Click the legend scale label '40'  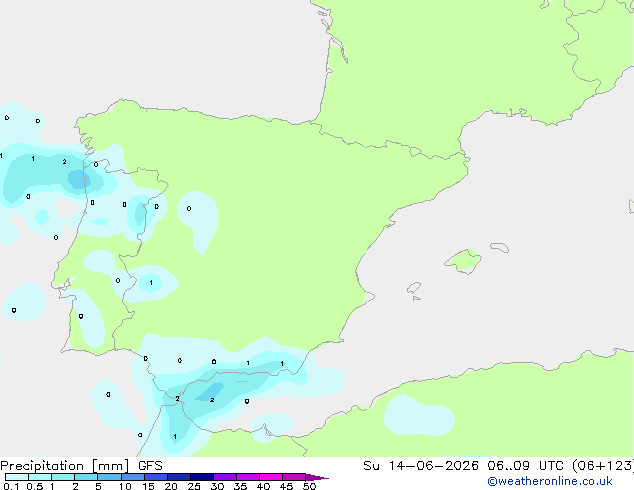[263, 486]
